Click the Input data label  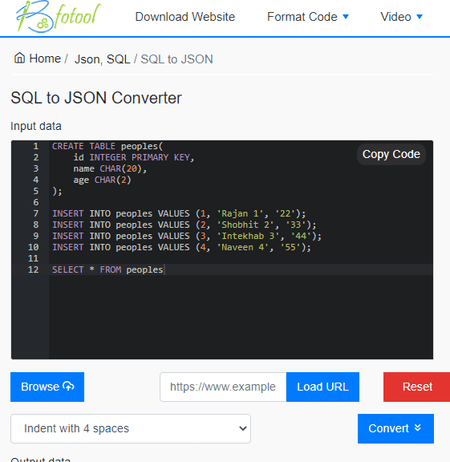pos(36,126)
